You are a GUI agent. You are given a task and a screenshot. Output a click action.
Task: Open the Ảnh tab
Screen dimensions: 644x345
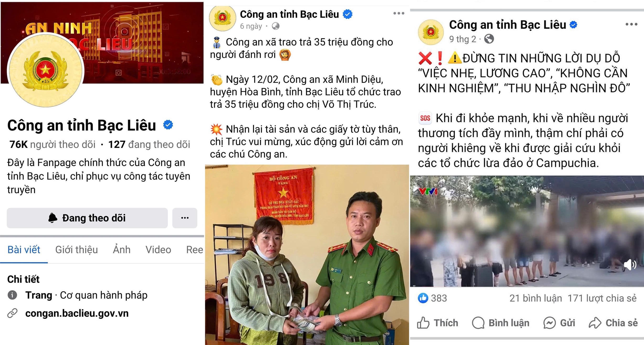122,250
